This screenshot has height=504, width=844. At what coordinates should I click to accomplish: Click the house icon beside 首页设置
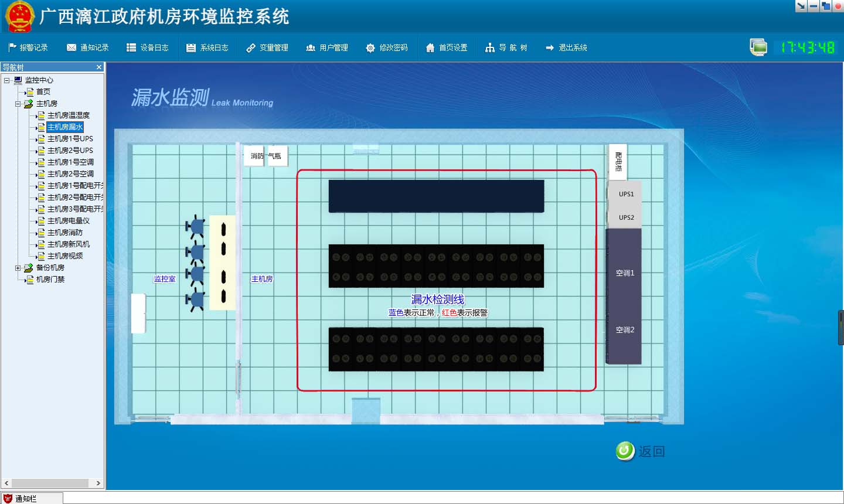pyautogui.click(x=430, y=47)
